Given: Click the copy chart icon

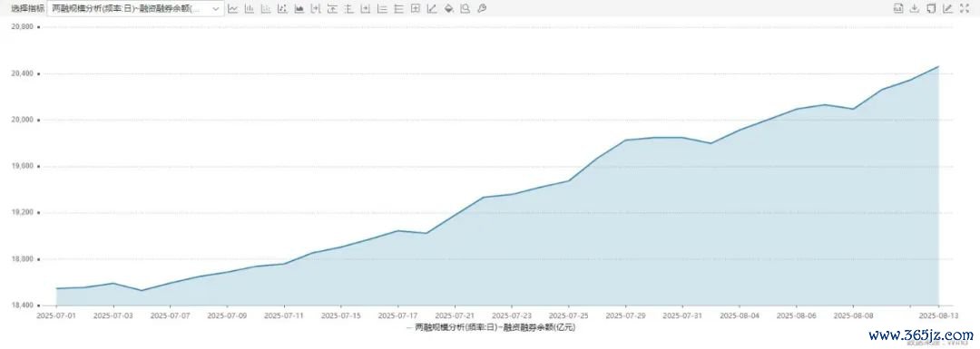Looking at the screenshot, I should [x=931, y=8].
